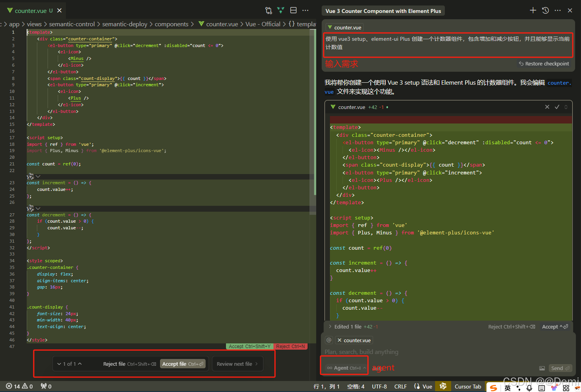Expand Cursor inline diff chevron above line 27
581x392 pixels.
(38, 209)
